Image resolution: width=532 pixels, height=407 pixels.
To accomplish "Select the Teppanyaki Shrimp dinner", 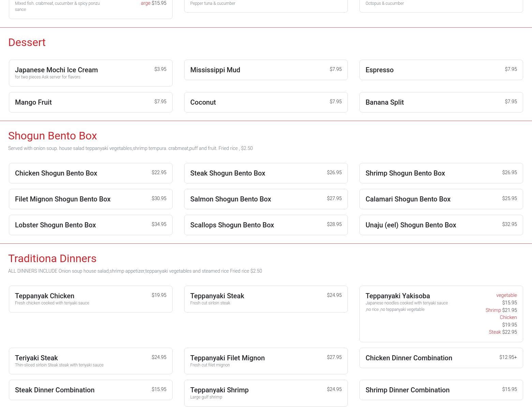I will click(266, 393).
